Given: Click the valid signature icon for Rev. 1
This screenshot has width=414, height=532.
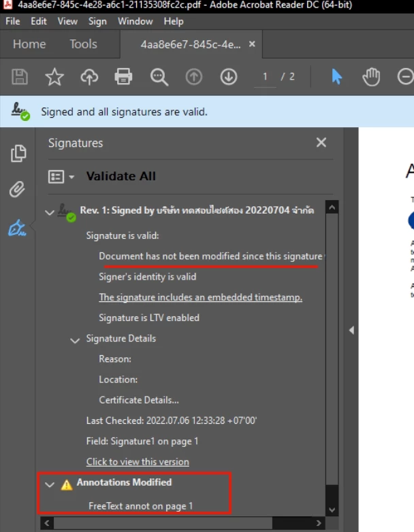Looking at the screenshot, I should (x=67, y=213).
